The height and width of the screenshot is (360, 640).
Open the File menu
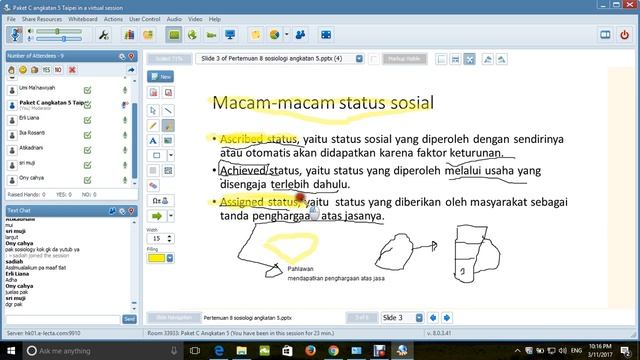pos(11,19)
